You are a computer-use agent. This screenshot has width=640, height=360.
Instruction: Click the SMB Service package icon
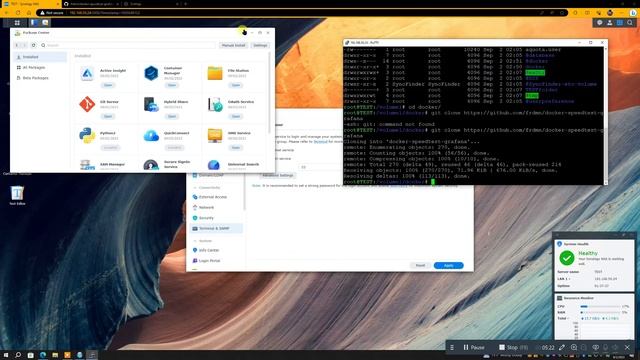point(215,136)
